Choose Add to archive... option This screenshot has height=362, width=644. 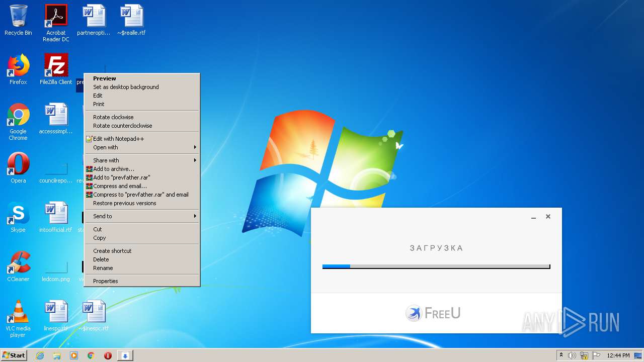[142, 169]
